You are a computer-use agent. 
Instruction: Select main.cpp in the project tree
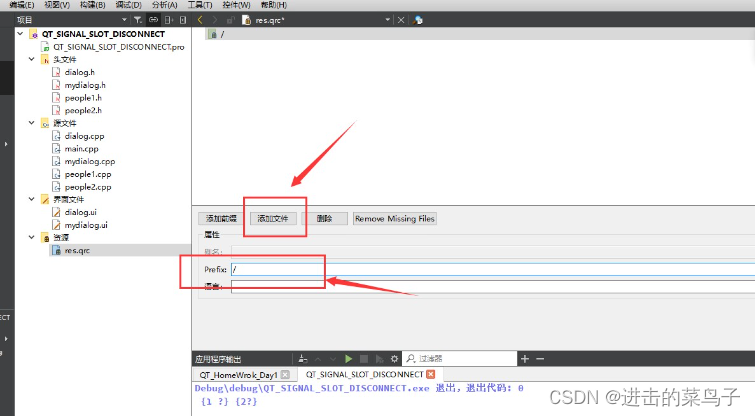click(81, 149)
